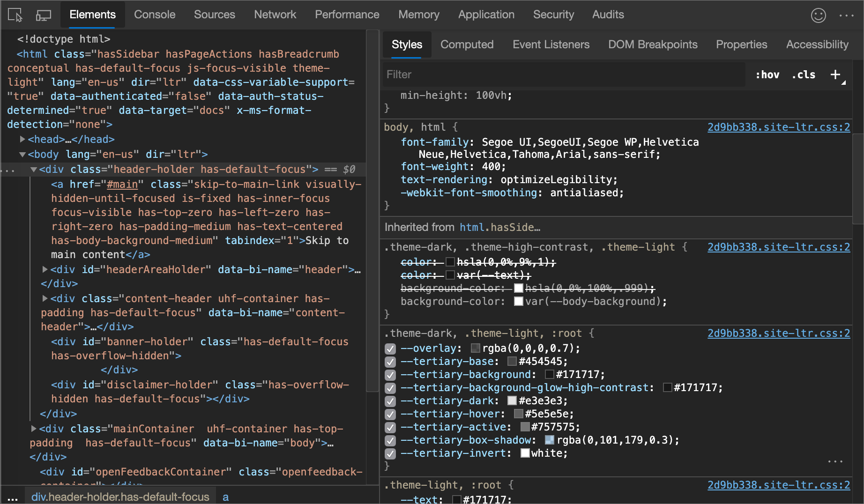The image size is (864, 504).
Task: Toggle the --tertiary-box-shadow checkbox off
Action: point(390,440)
